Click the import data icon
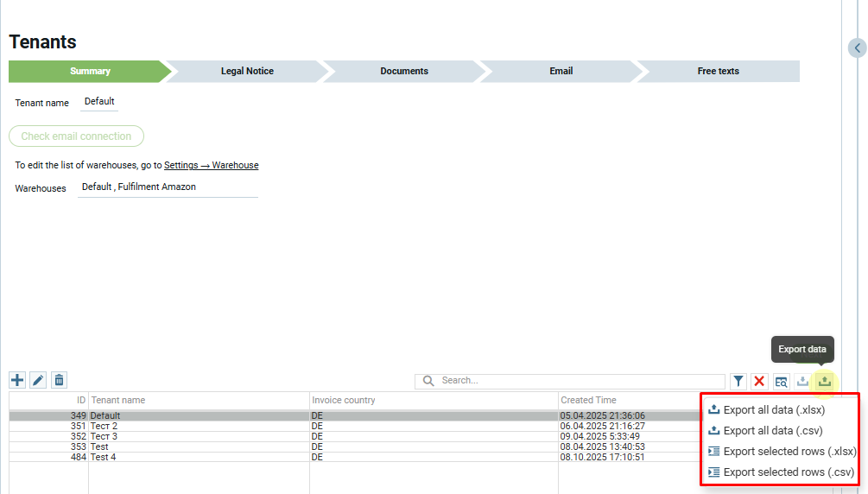The width and height of the screenshot is (868, 494). (802, 381)
